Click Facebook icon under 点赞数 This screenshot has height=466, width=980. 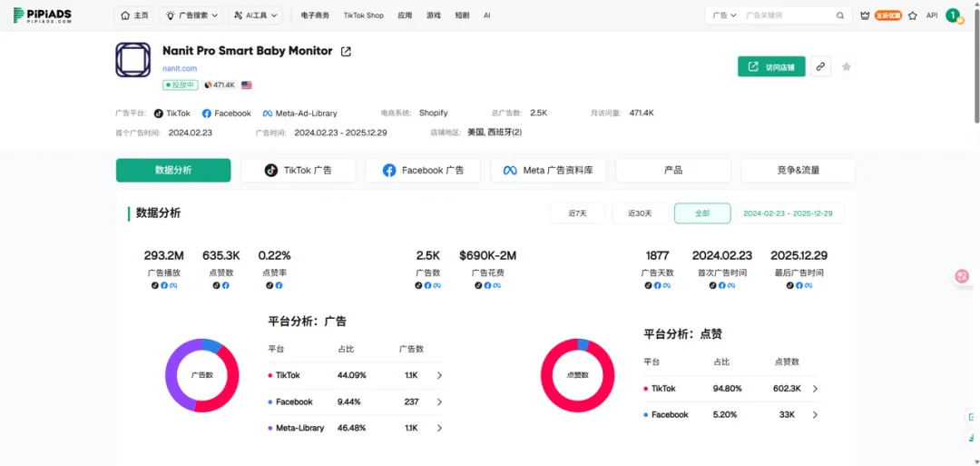226,285
